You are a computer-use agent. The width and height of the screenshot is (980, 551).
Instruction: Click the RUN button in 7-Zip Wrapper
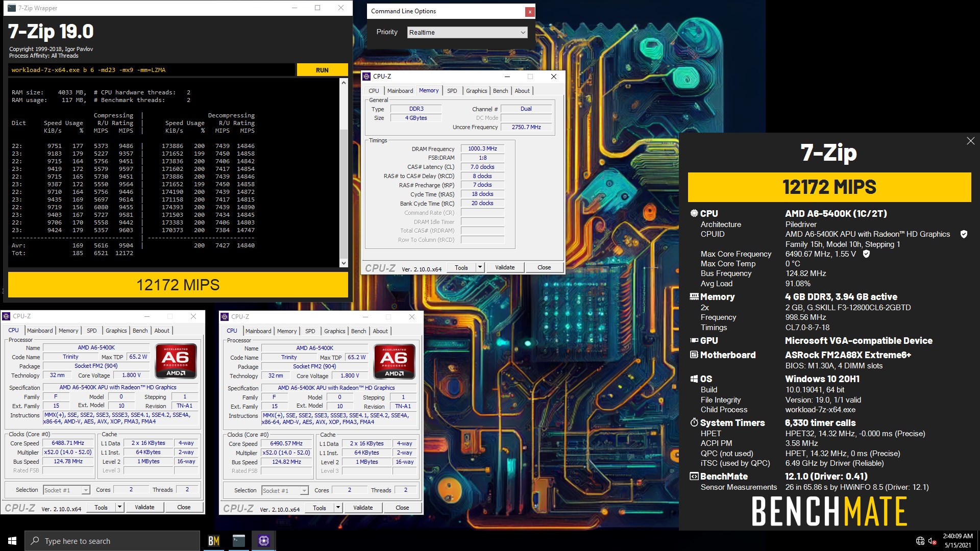pos(322,70)
